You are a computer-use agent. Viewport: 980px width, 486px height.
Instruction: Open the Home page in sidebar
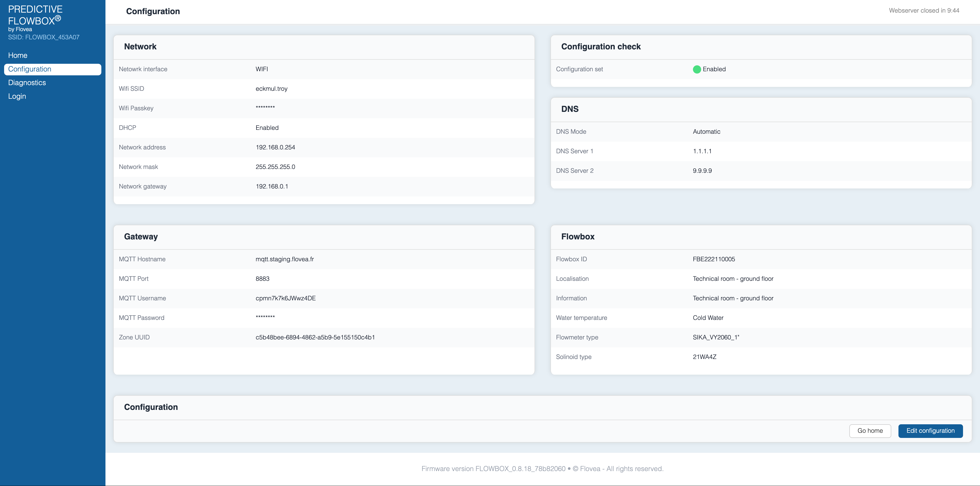[x=18, y=56]
